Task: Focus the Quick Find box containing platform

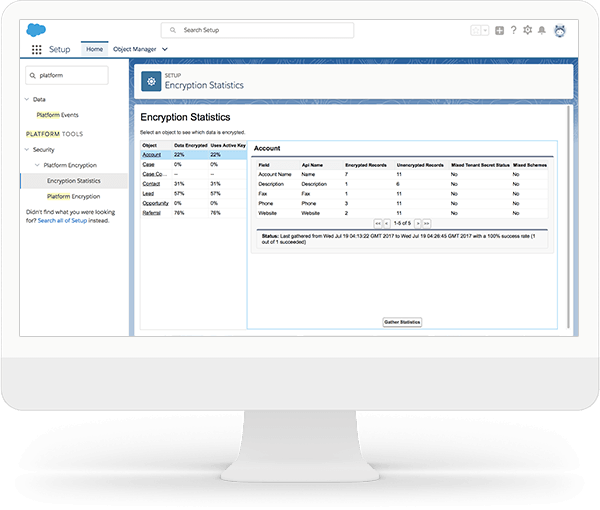Action: click(x=67, y=75)
